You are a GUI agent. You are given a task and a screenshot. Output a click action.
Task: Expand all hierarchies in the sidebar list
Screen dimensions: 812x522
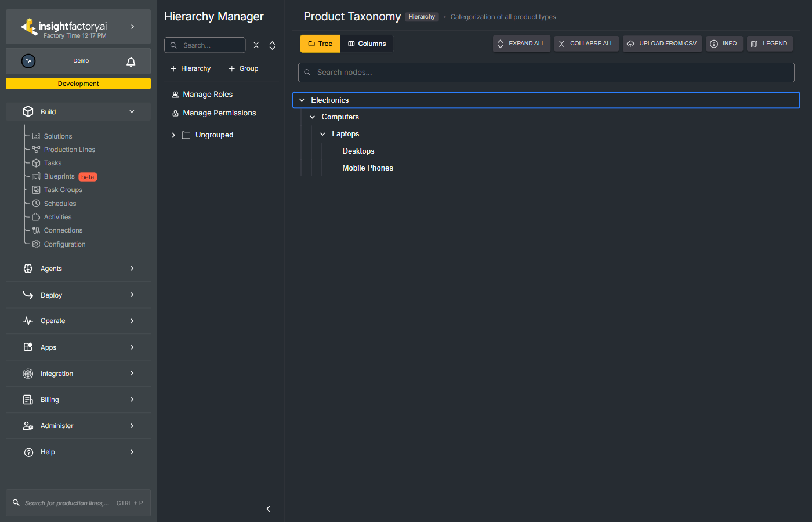click(272, 45)
